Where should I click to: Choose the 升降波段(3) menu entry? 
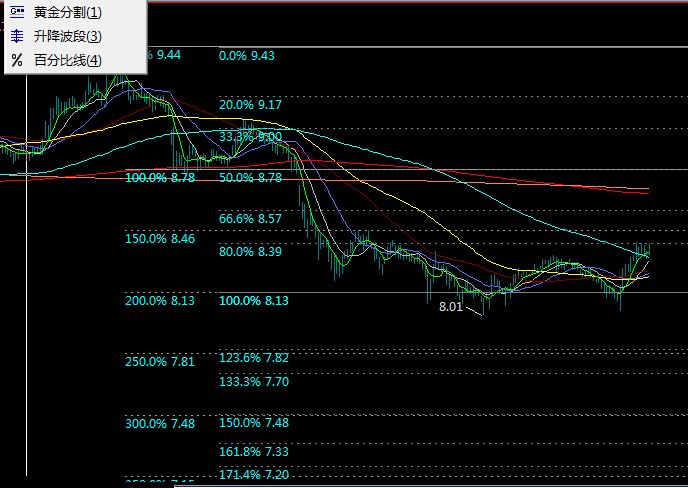(75, 36)
